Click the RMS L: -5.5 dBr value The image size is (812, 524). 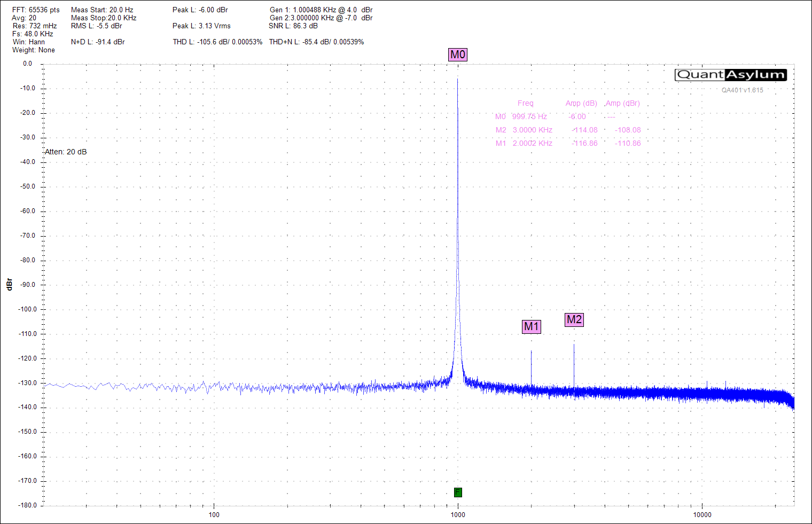[97, 26]
